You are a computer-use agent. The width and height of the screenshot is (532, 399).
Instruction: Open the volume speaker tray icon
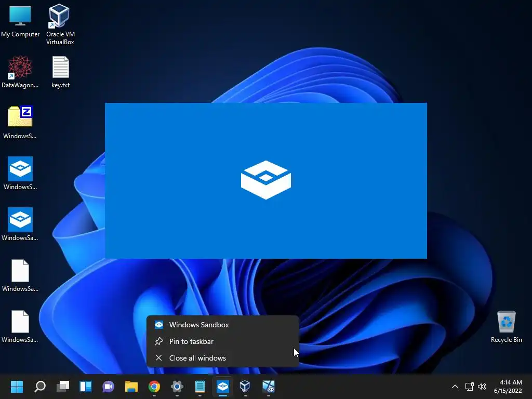coord(482,387)
